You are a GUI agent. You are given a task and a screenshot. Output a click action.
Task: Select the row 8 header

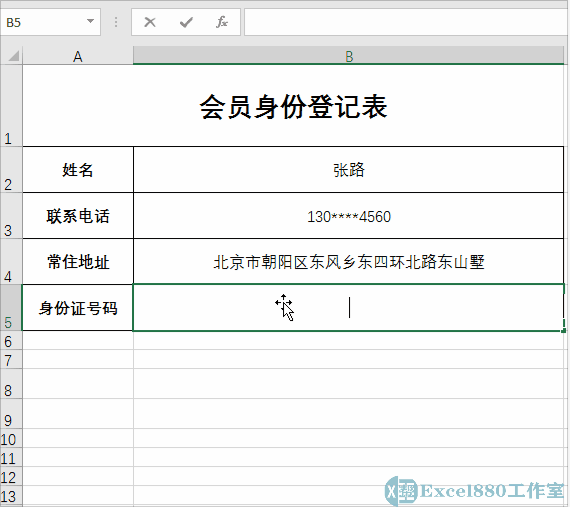click(x=11, y=384)
